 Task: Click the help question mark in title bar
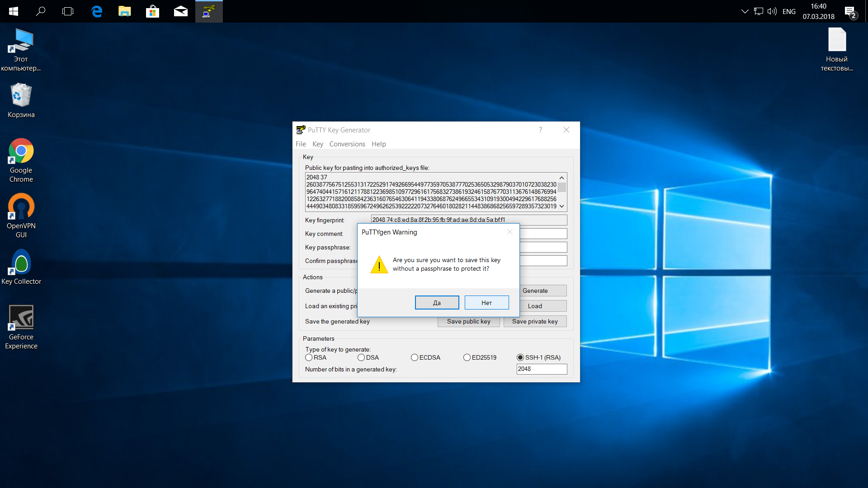pyautogui.click(x=540, y=130)
